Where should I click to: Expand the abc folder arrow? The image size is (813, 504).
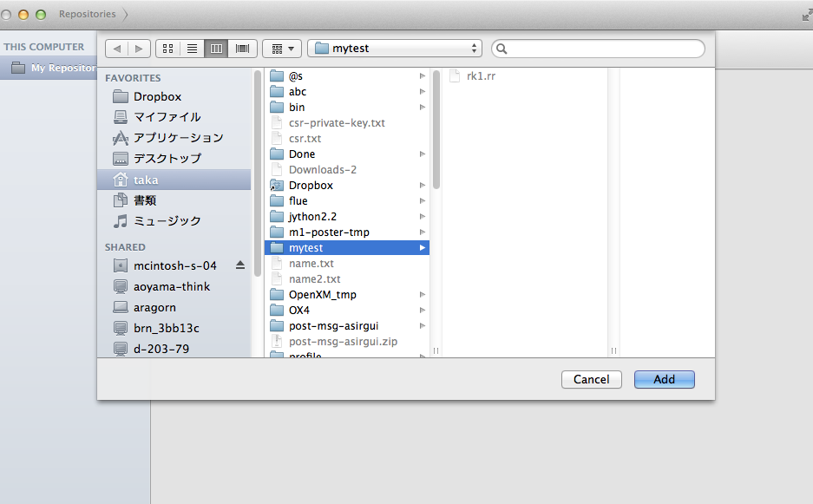423,92
